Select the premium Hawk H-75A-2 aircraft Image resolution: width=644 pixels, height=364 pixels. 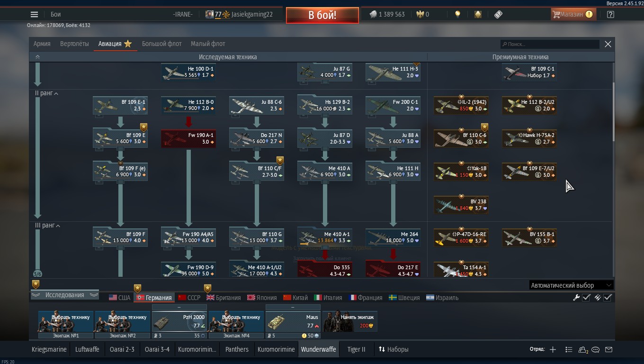pyautogui.click(x=529, y=138)
